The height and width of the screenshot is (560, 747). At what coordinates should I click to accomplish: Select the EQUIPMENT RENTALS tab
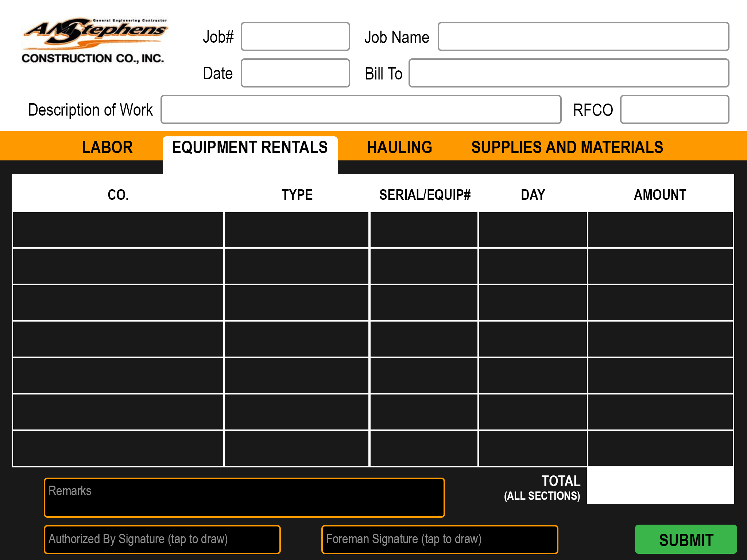[x=250, y=147]
